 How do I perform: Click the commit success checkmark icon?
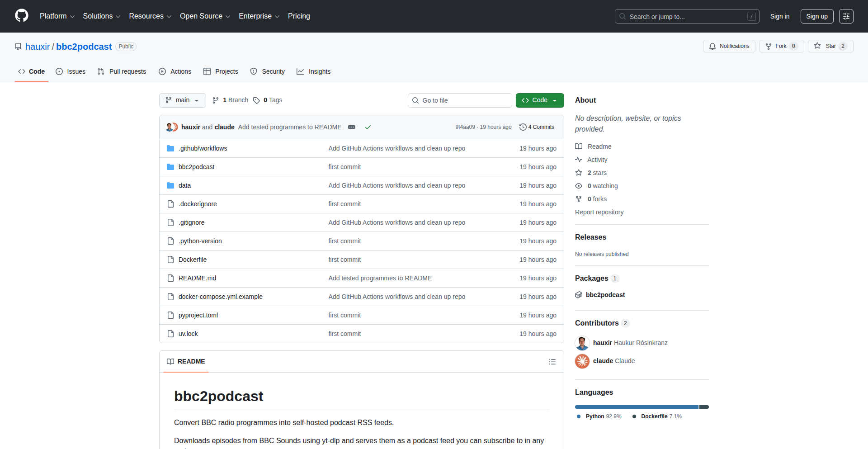click(x=368, y=127)
